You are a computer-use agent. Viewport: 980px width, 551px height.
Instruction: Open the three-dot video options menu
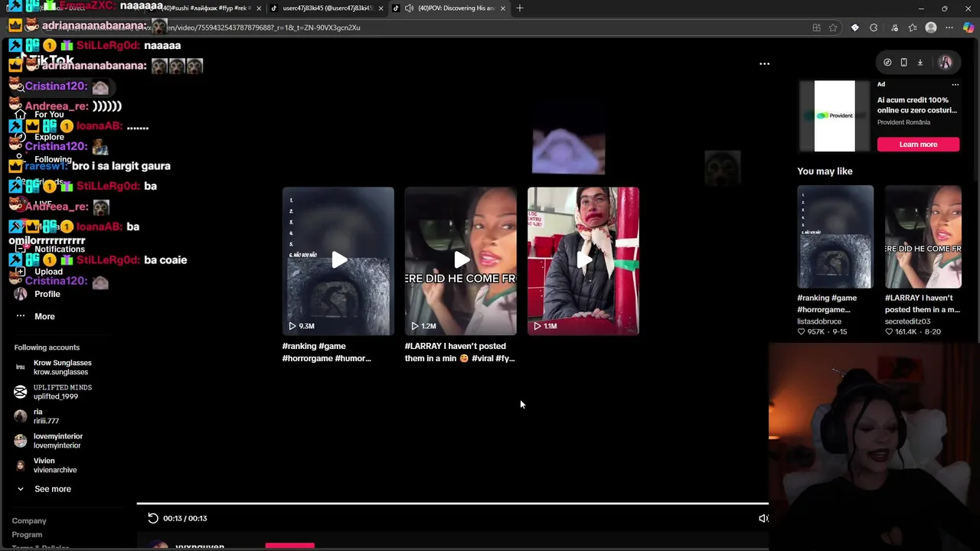click(x=764, y=64)
